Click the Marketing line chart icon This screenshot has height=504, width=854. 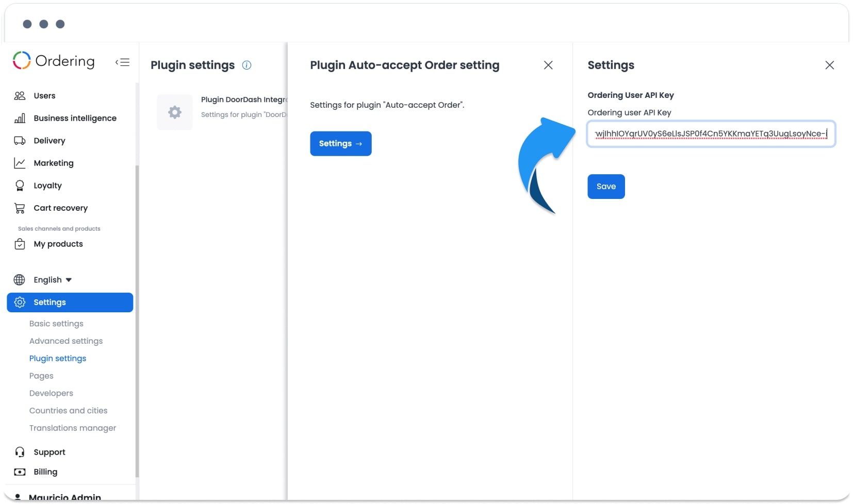coord(20,163)
